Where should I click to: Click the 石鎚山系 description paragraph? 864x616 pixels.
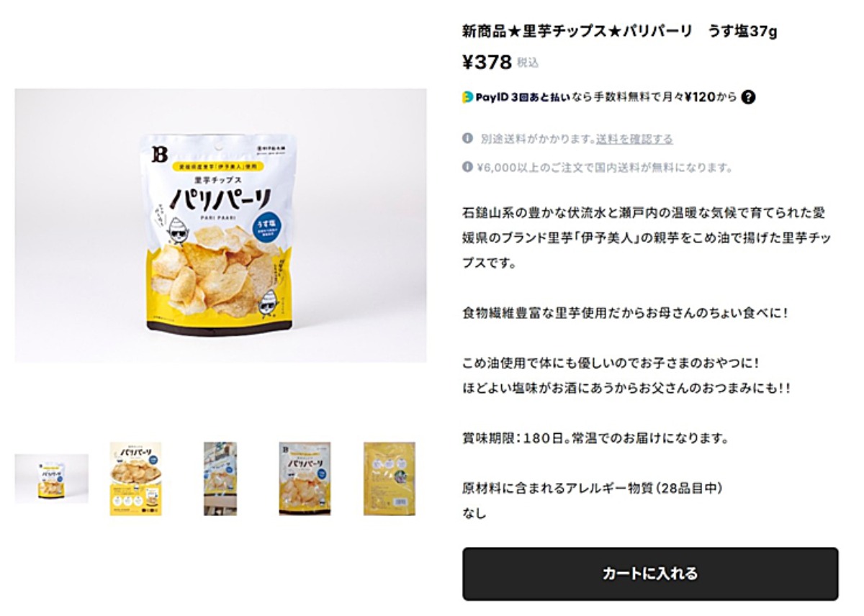click(644, 238)
